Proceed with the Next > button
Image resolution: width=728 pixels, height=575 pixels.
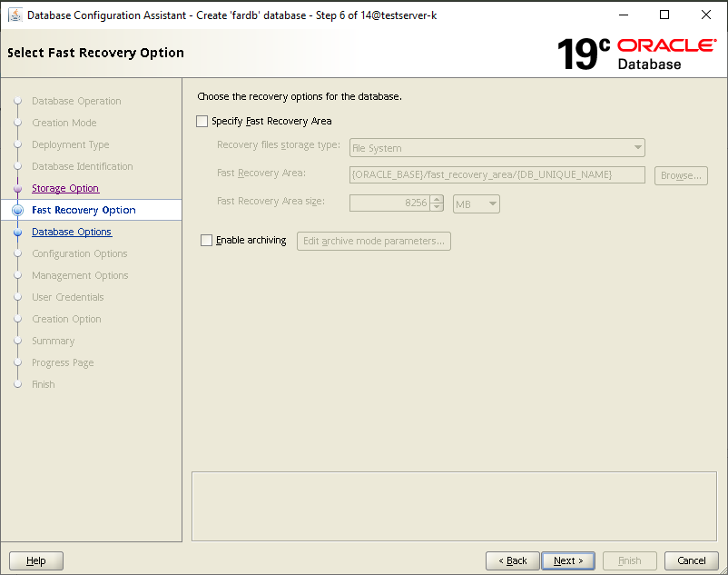[568, 560]
